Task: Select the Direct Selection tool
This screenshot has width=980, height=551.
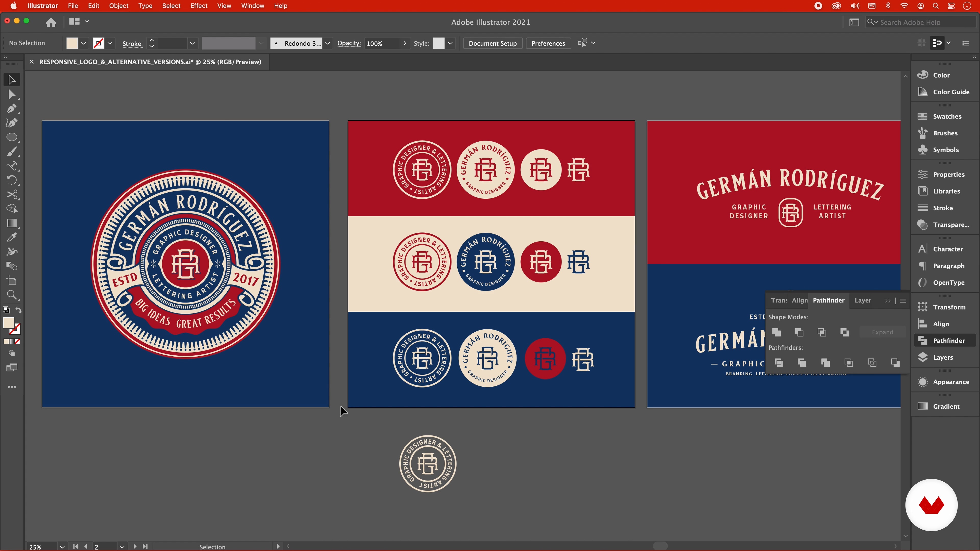Action: (12, 94)
